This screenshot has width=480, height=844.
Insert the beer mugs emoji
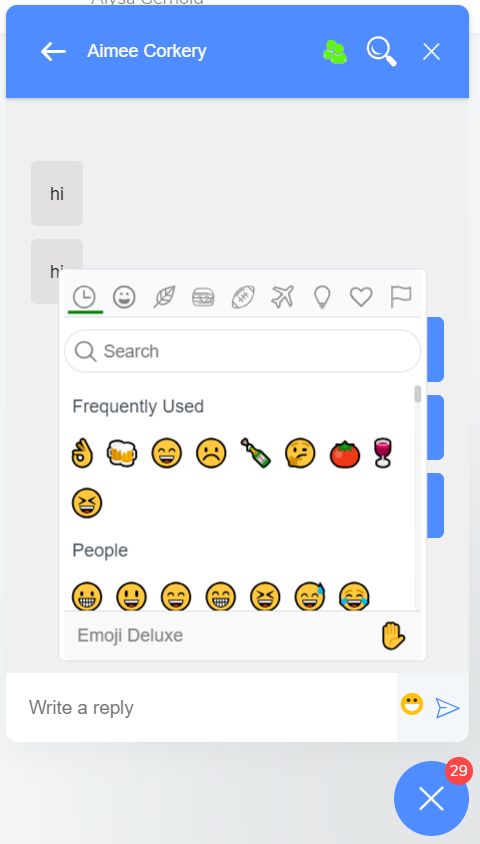(x=122, y=453)
